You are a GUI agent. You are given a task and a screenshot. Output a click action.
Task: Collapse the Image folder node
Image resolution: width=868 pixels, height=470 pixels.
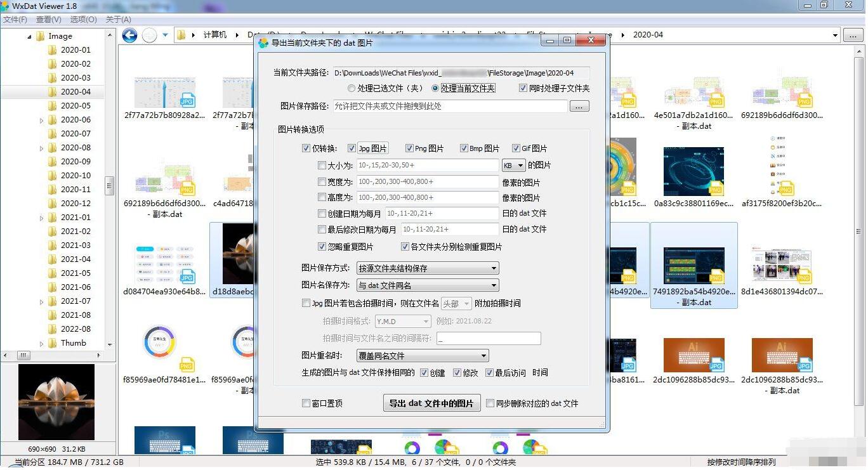29,36
